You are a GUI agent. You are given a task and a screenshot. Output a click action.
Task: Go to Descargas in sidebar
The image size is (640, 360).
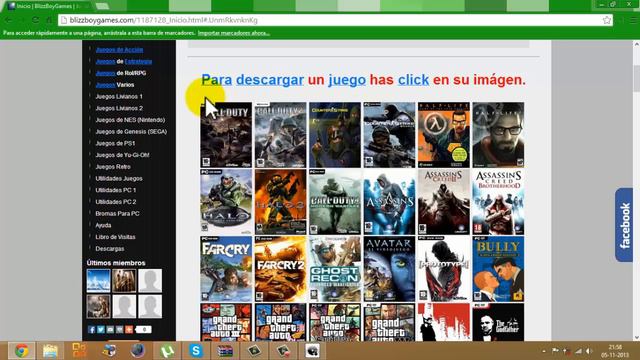pos(110,249)
